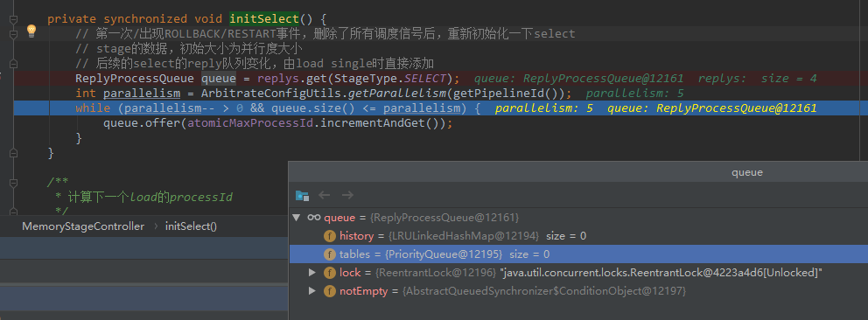This screenshot has height=320, width=868.
Task: Click the fold marker beside initSelect declaration
Action: click(14, 18)
